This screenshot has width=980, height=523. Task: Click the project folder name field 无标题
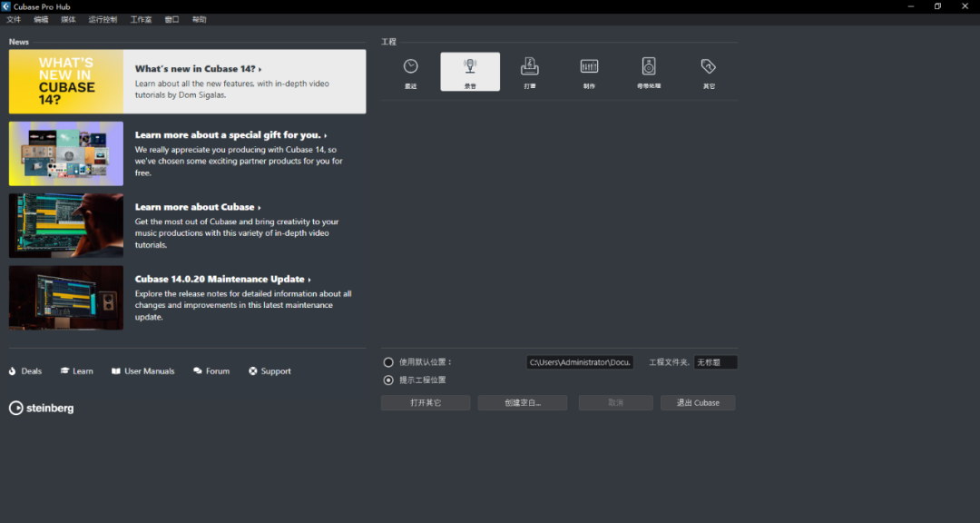(x=715, y=362)
